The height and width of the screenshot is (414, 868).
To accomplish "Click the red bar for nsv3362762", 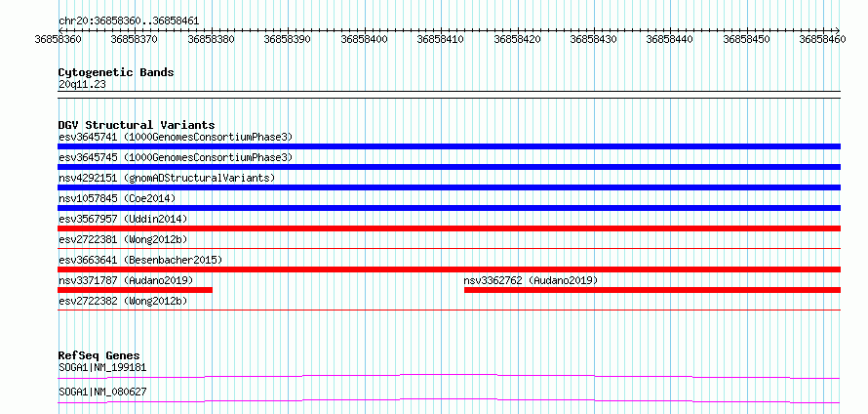I will 652,290.
